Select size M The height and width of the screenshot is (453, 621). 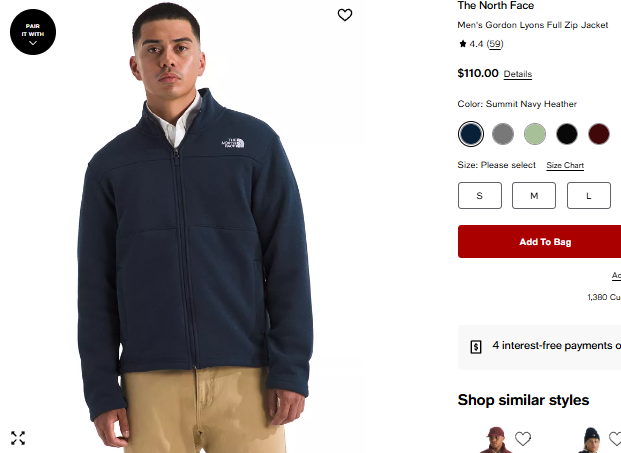tap(534, 196)
